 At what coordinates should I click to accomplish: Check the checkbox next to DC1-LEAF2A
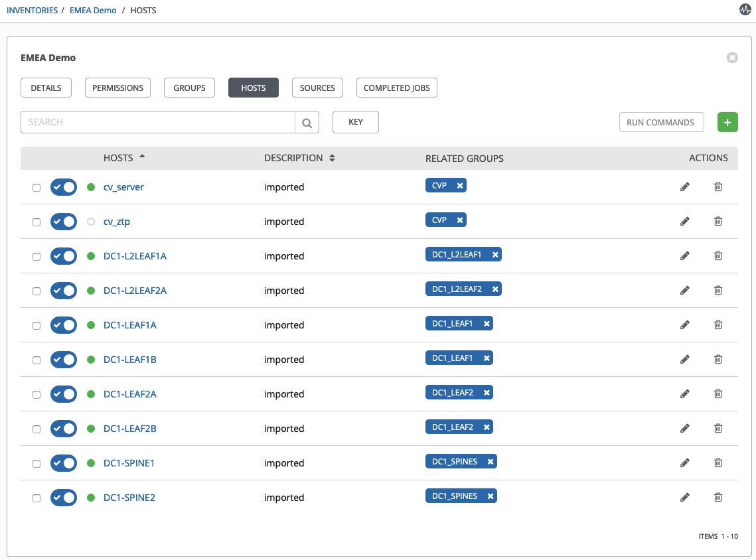[37, 393]
